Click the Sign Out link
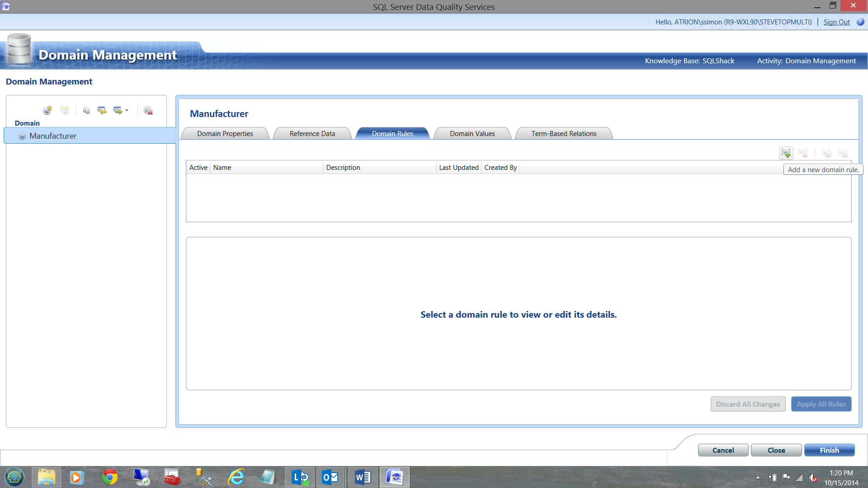Image resolution: width=868 pixels, height=488 pixels. [836, 22]
